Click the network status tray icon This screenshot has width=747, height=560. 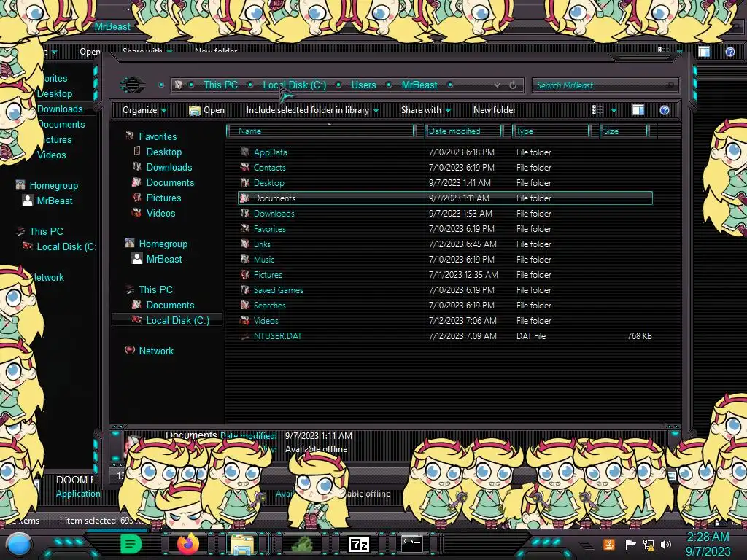point(649,544)
